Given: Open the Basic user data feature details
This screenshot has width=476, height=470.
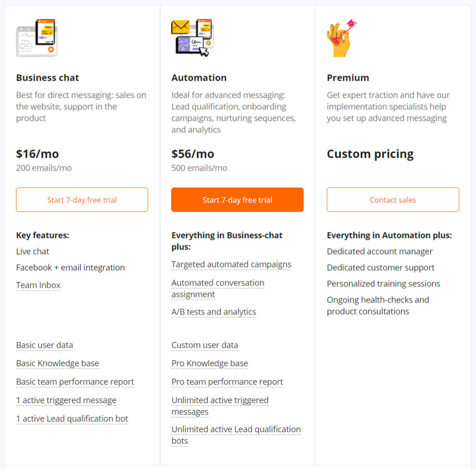Looking at the screenshot, I should [44, 345].
